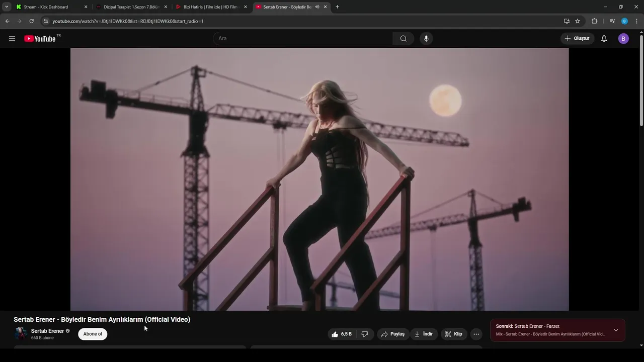Screen dimensions: 644x362
Task: Open more actions three-dot menu below video
Action: click(x=476, y=334)
